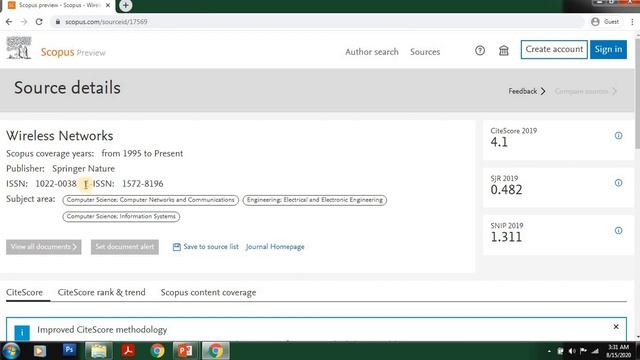640x360 pixels.
Task: Click the volume icon in system tray
Action: [x=572, y=351]
